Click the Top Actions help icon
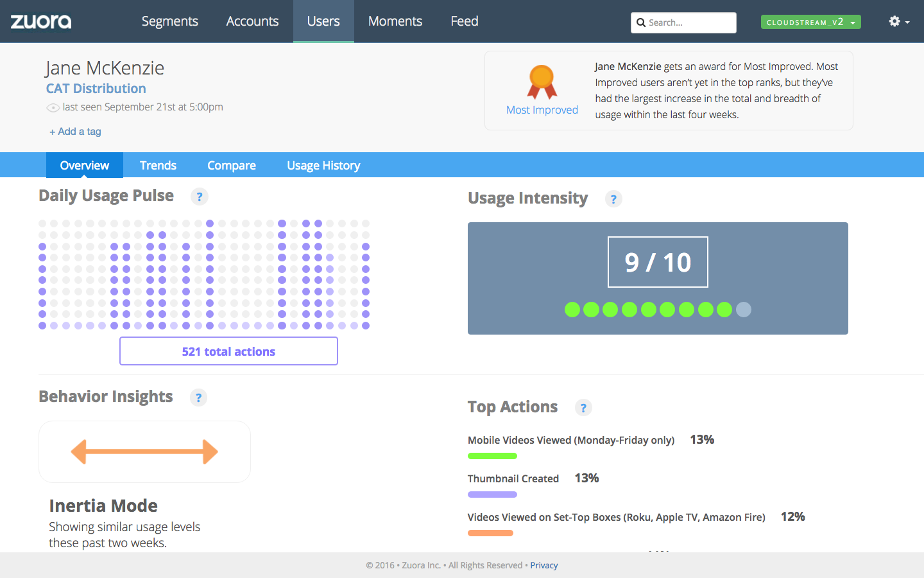924x578 pixels. point(583,408)
